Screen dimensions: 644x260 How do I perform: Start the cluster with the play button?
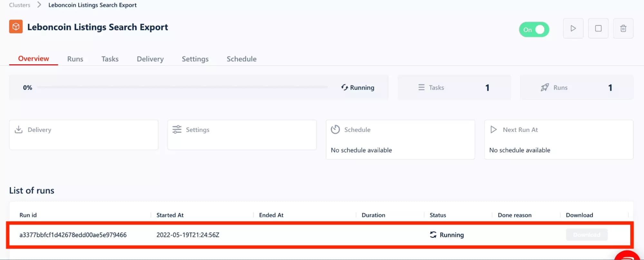573,28
